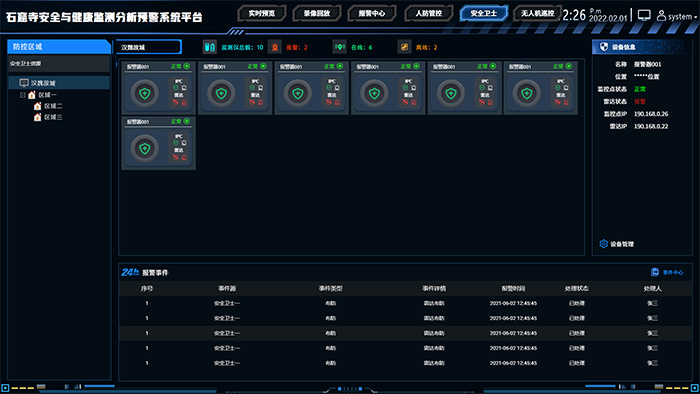The image size is (700, 394).
Task: Click the 汉魏故城 search field above cards
Action: pyautogui.click(x=148, y=47)
